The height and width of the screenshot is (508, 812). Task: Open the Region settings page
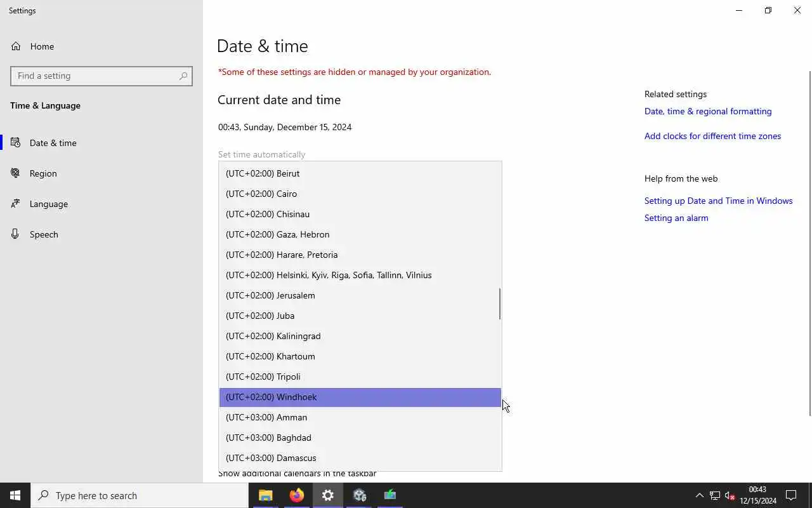click(x=101, y=173)
